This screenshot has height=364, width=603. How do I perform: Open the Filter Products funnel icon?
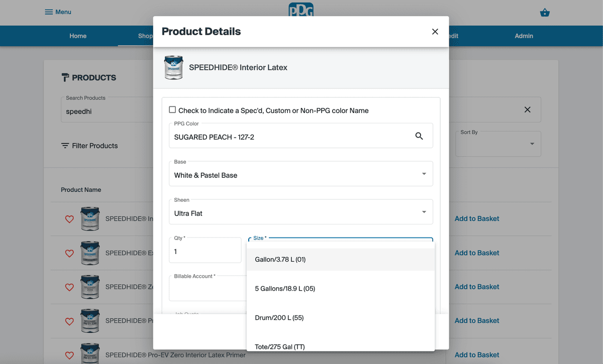point(65,146)
